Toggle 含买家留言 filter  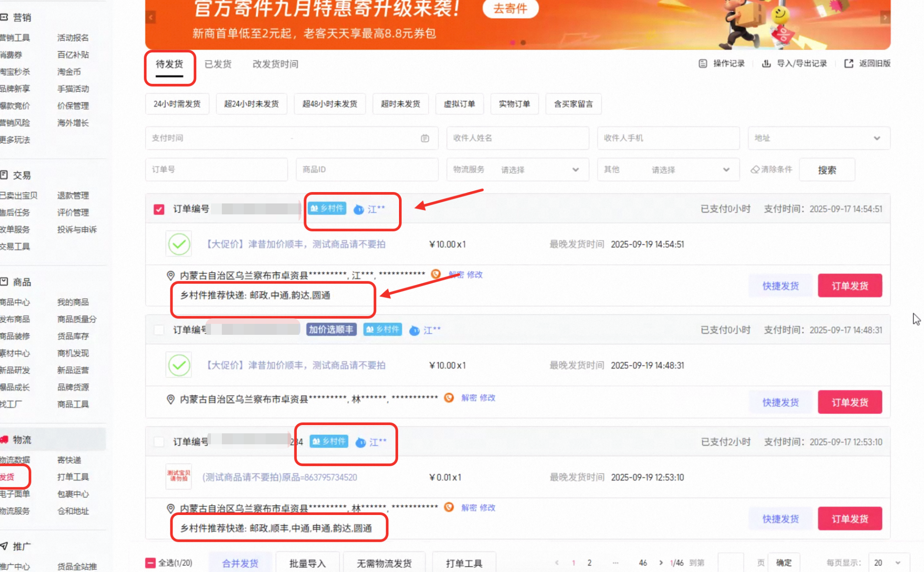coord(573,104)
